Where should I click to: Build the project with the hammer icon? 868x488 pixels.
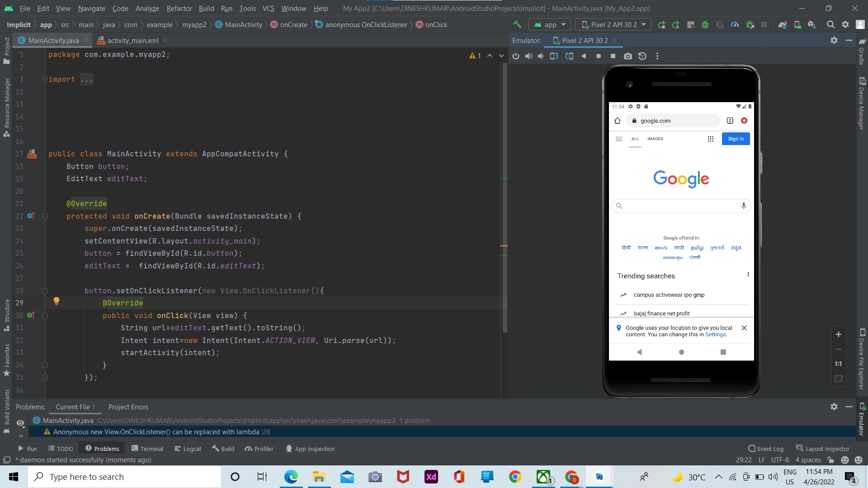click(517, 24)
